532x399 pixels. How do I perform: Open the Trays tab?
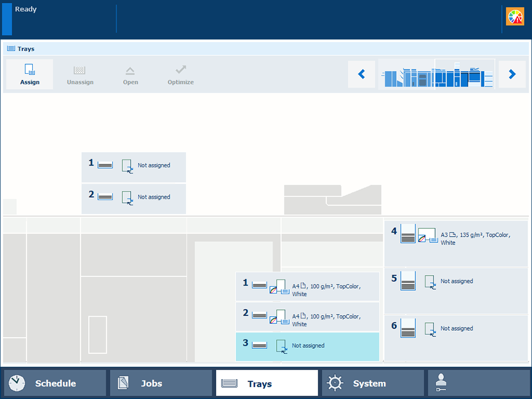pos(267,383)
